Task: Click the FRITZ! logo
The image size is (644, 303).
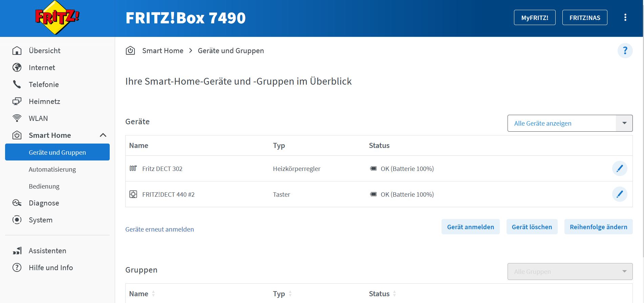Action: tap(57, 18)
